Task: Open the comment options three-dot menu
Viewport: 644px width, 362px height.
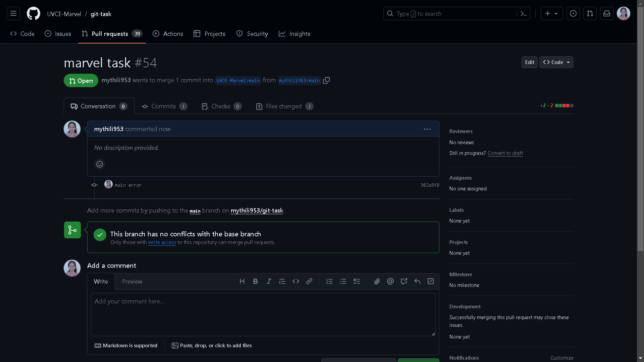Action: [427, 129]
